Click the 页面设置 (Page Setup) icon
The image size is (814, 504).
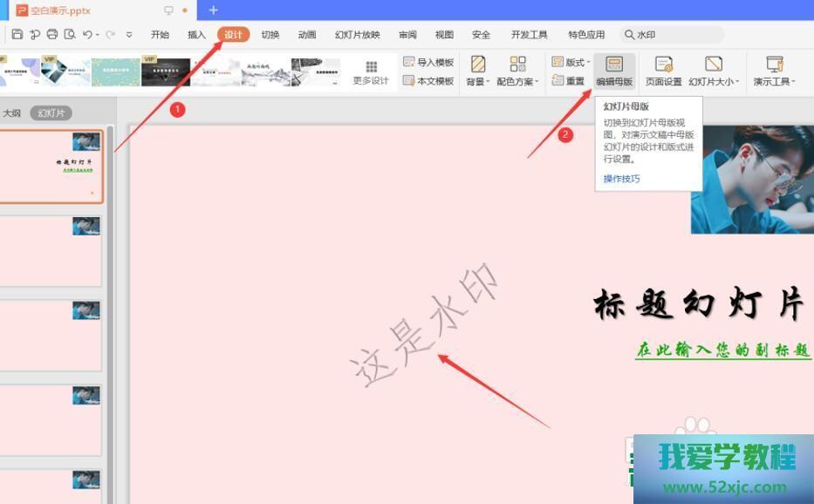pos(665,70)
